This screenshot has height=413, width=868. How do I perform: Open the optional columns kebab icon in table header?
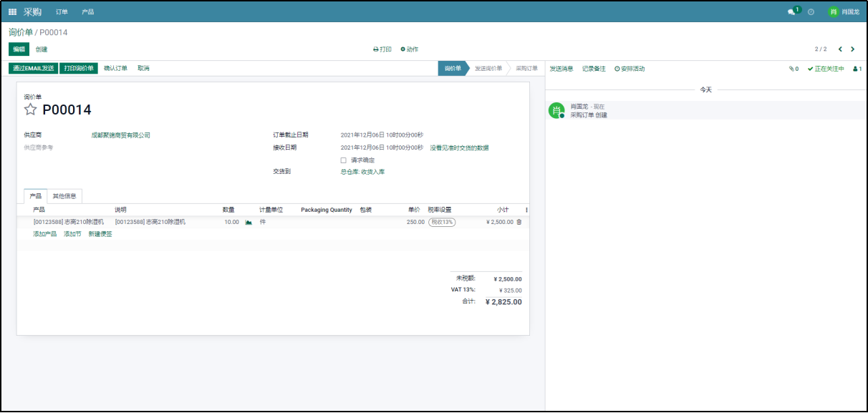click(526, 210)
